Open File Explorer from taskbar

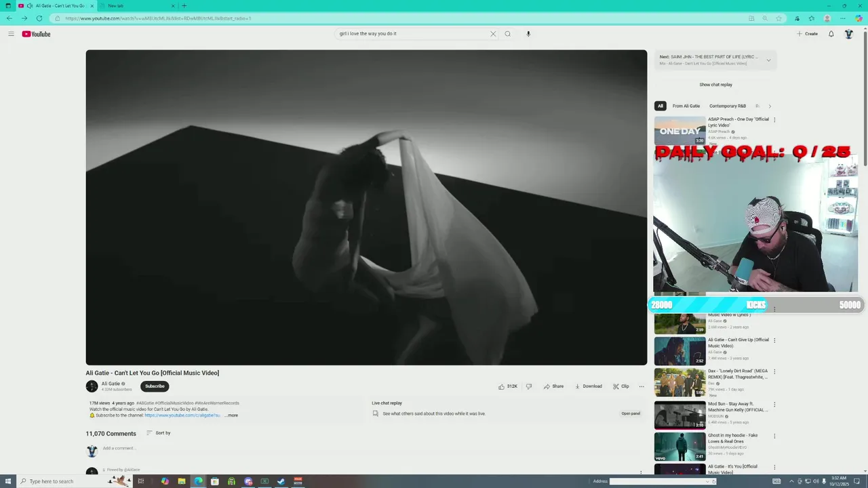(182, 481)
